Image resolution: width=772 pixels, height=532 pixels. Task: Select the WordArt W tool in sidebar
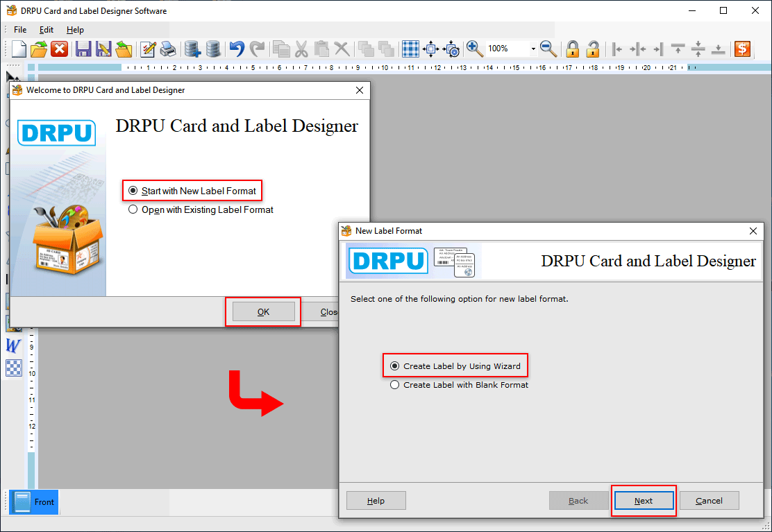click(x=13, y=345)
